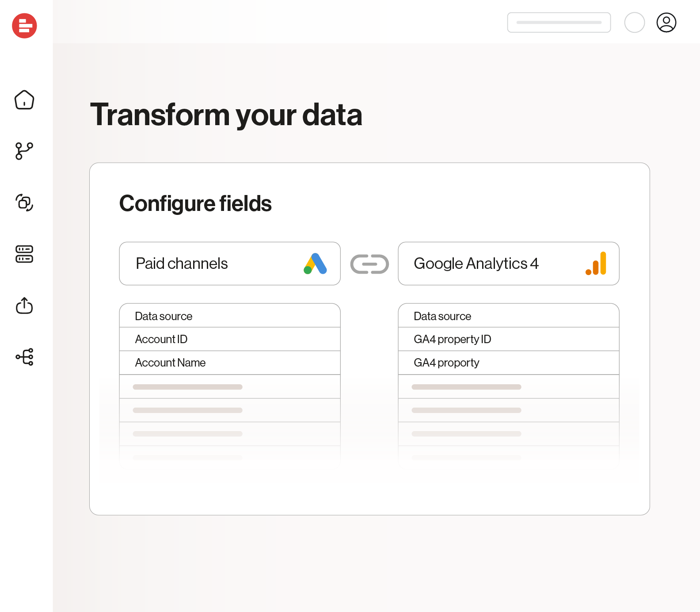Open the Paid channels source selector
Viewport: 700px width, 612px height.
click(229, 264)
